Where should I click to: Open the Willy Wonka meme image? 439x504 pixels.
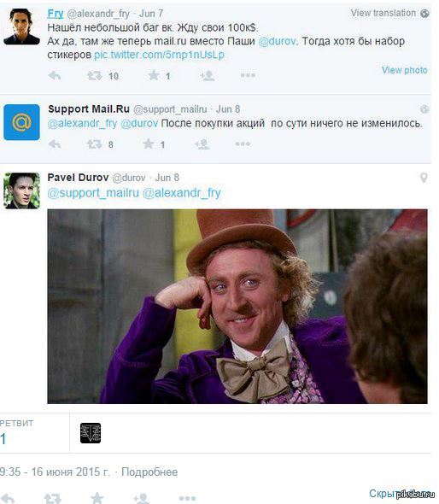pyautogui.click(x=237, y=307)
